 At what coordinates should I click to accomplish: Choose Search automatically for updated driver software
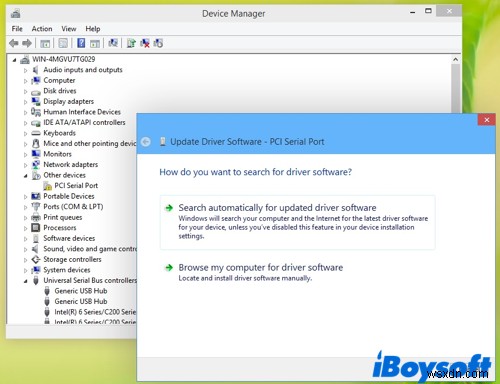[x=297, y=222]
